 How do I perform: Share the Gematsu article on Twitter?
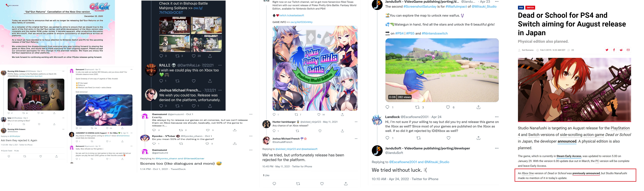[x=607, y=50]
